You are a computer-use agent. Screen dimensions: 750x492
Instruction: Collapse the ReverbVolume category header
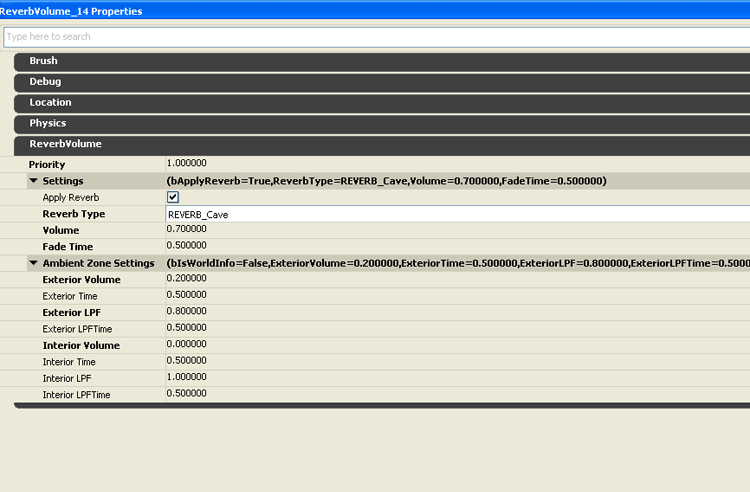coord(382,144)
